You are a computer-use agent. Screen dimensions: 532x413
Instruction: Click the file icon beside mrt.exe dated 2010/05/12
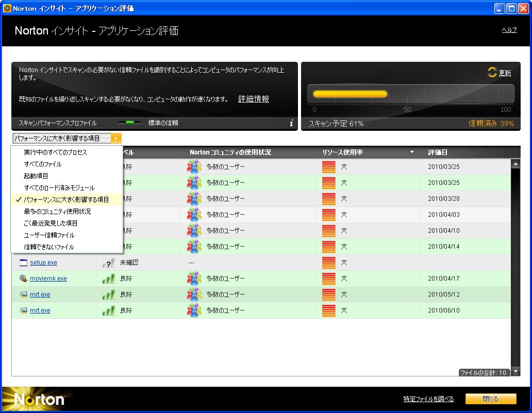[23, 295]
